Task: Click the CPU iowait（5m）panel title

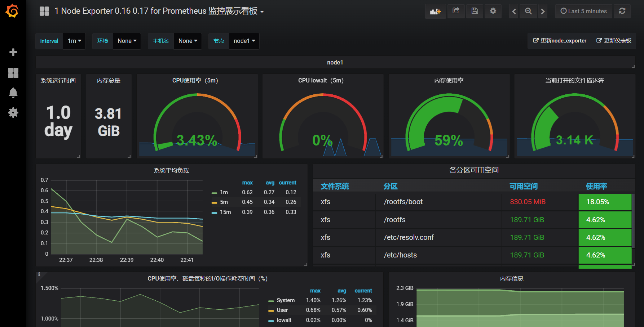Action: pos(323,80)
